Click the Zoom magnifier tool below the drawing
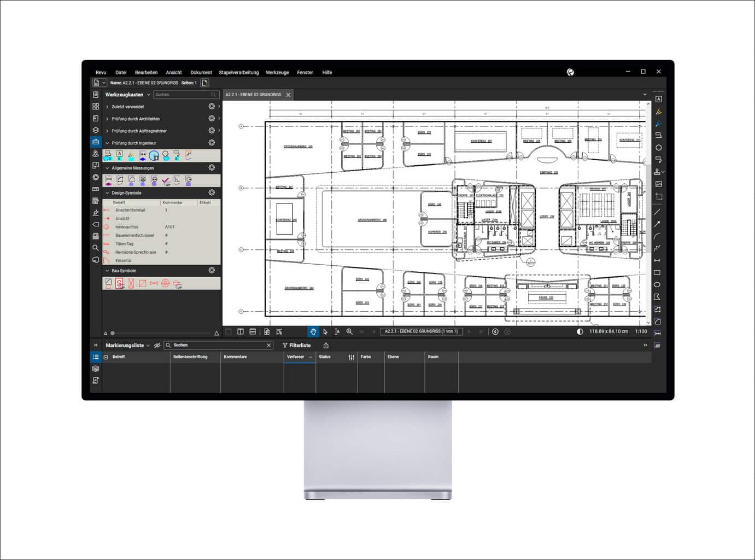The height and width of the screenshot is (560, 755). click(349, 331)
